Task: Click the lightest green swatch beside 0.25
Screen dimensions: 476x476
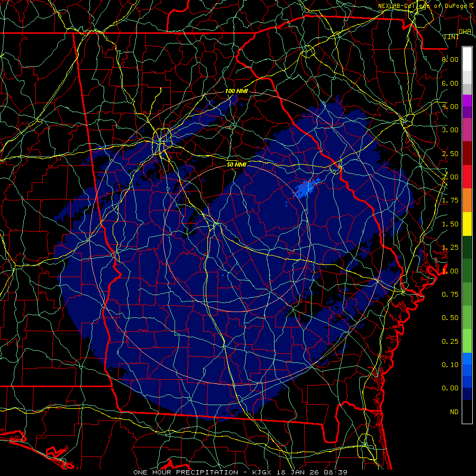Action: (x=467, y=341)
